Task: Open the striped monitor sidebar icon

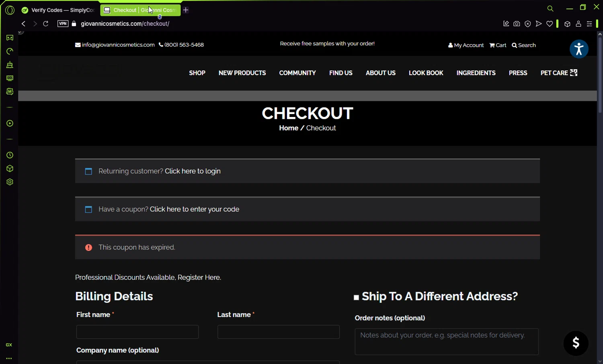Action: (x=10, y=78)
